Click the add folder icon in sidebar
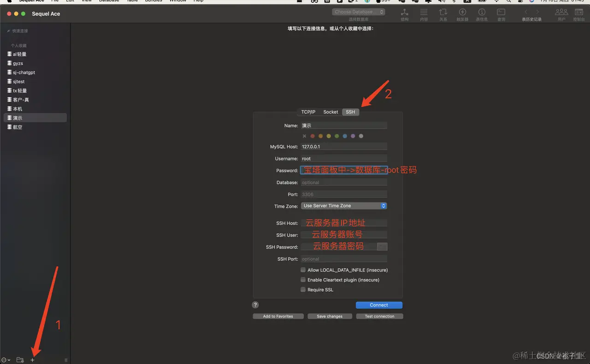Image resolution: width=590 pixels, height=364 pixels. [x=20, y=360]
